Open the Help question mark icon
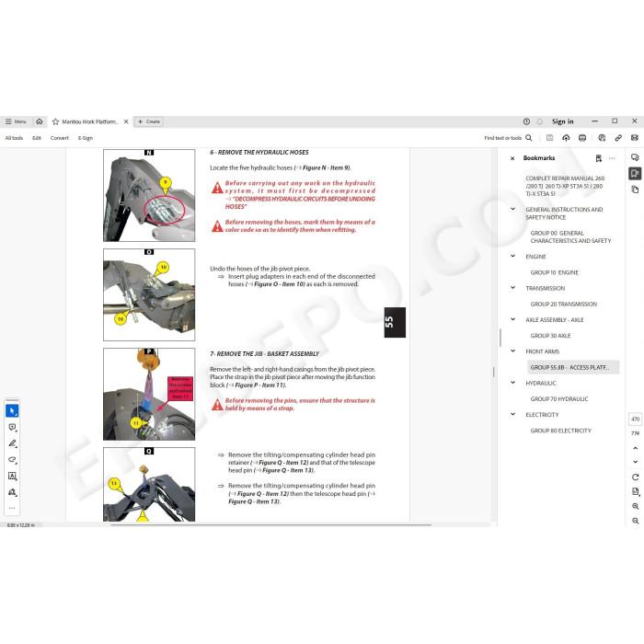The image size is (644, 644). [526, 121]
